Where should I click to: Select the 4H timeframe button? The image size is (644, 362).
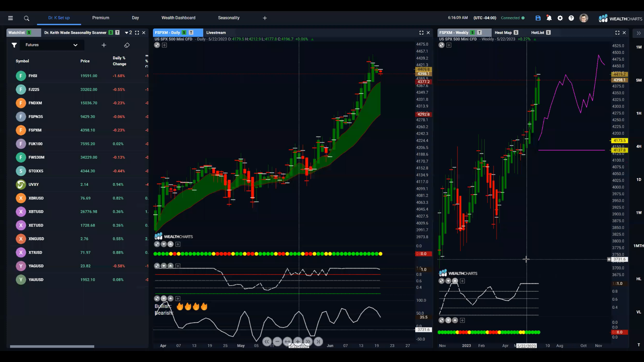639,146
